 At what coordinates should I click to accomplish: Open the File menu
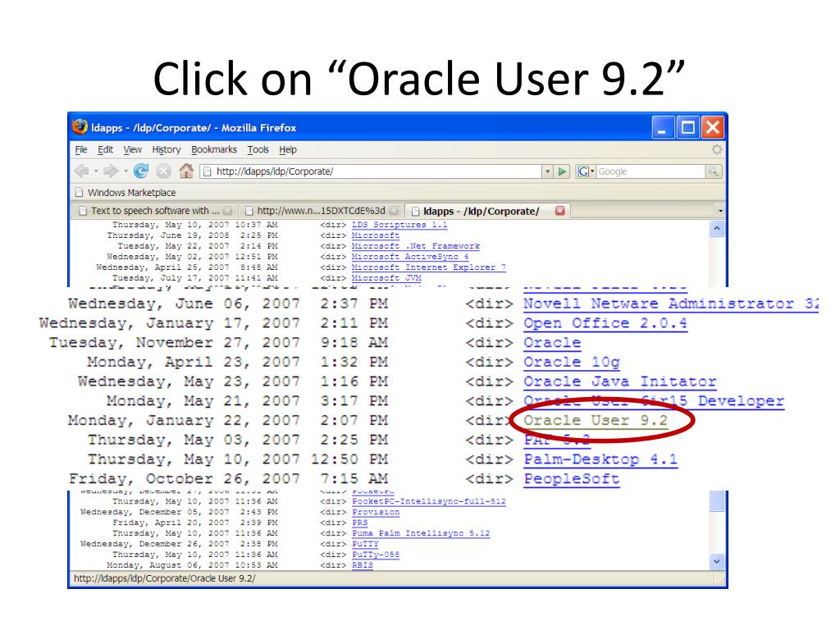pyautogui.click(x=81, y=149)
